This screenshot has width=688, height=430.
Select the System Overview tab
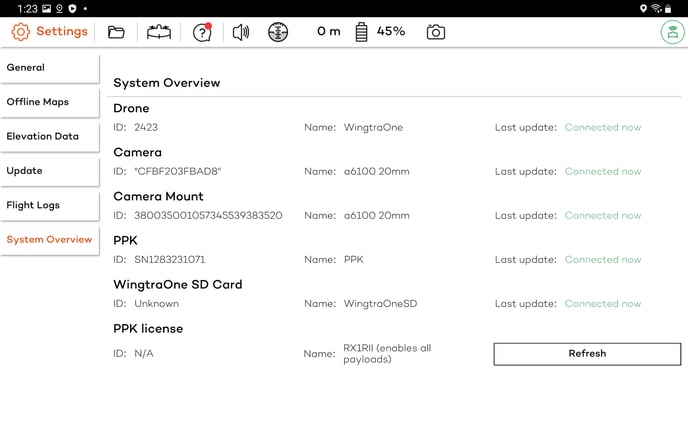pos(50,240)
